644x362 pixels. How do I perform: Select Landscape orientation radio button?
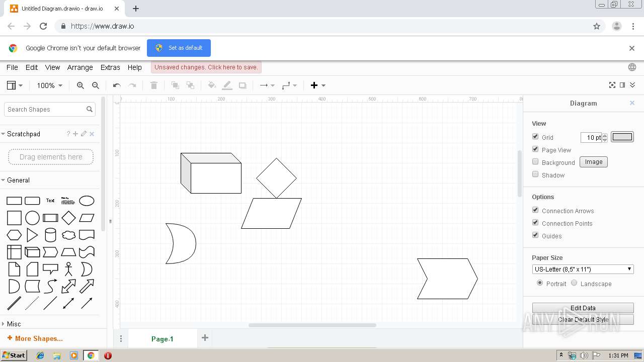point(574,283)
